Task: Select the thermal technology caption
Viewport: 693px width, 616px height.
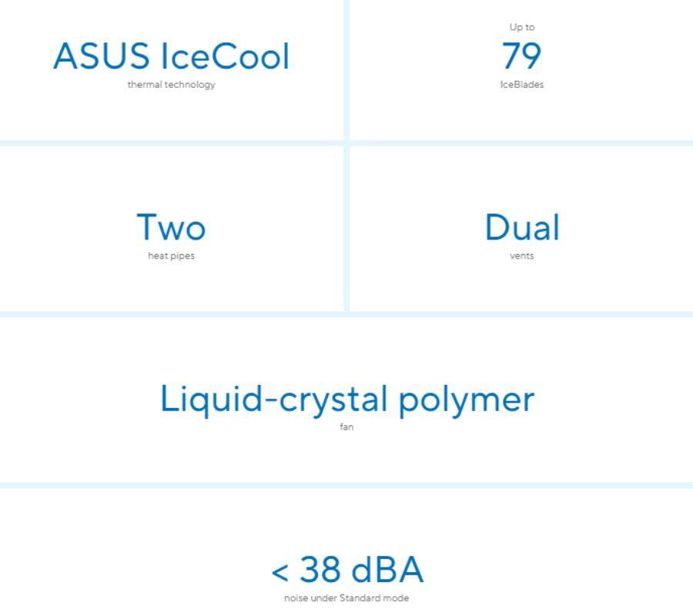Action: pyautogui.click(x=171, y=85)
